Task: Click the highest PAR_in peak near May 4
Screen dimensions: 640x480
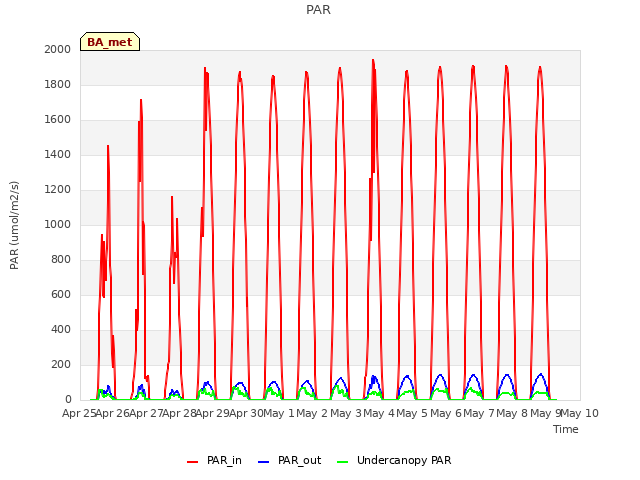Action: point(373,60)
